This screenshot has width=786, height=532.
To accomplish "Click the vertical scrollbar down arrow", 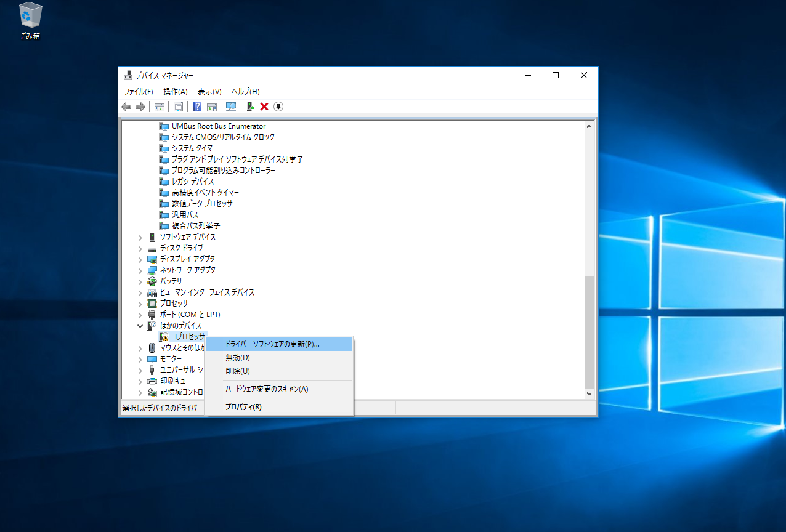I will tap(589, 393).
